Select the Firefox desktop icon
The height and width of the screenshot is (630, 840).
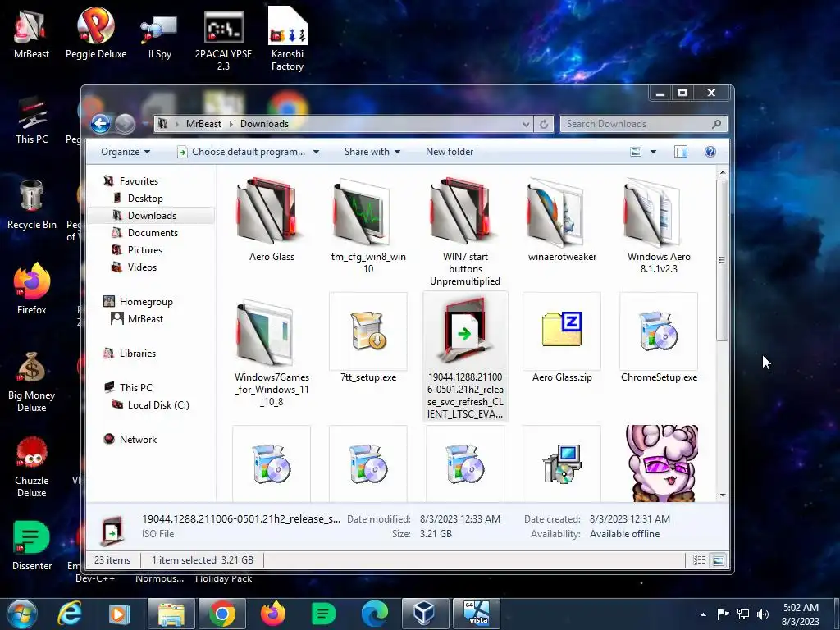point(32,290)
